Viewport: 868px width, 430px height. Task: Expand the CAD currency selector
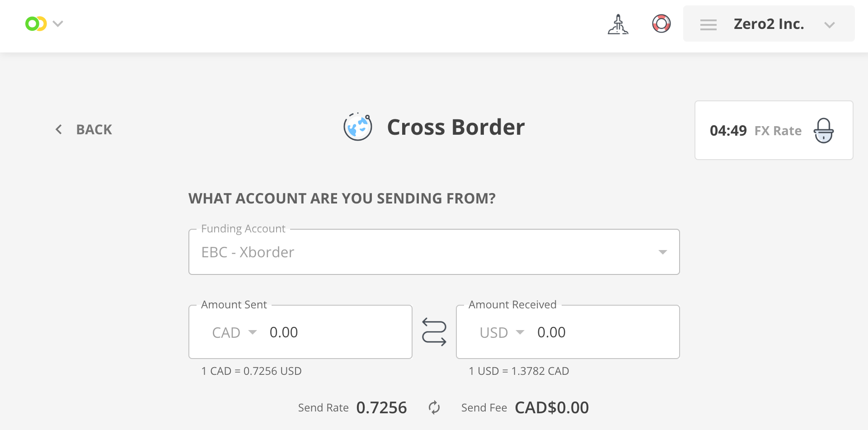[x=252, y=332]
